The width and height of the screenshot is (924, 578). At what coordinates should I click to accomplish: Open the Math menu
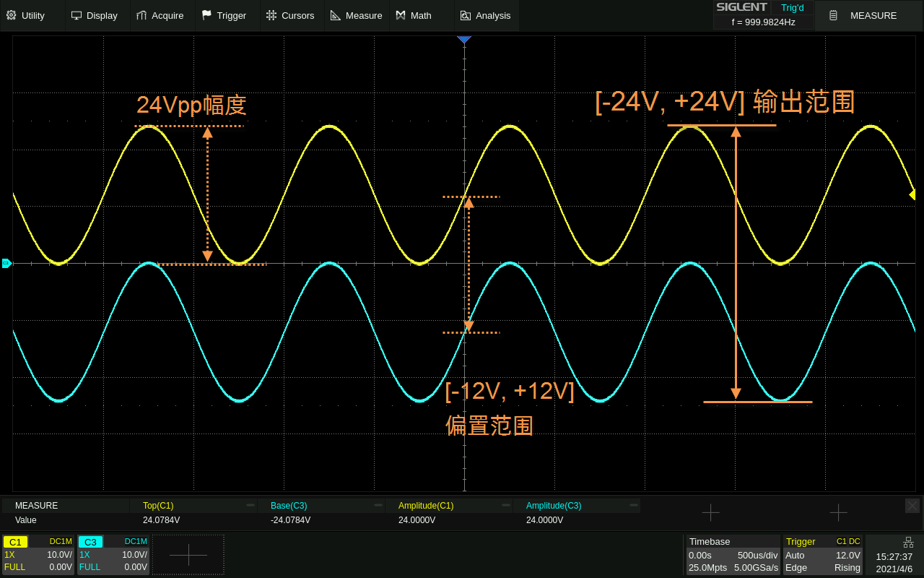coord(414,15)
